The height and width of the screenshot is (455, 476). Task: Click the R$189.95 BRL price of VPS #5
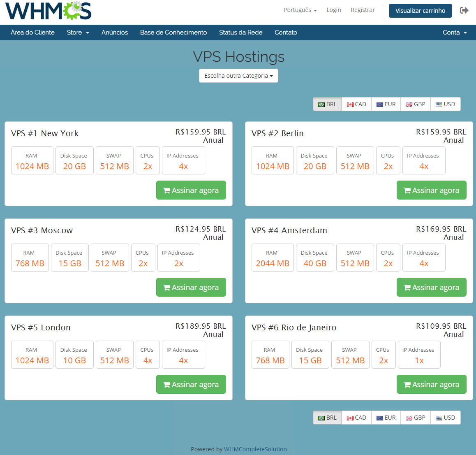(201, 326)
